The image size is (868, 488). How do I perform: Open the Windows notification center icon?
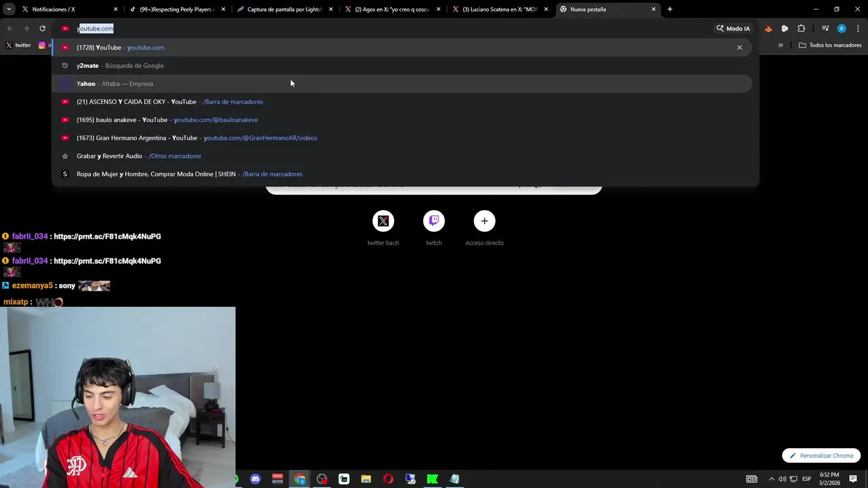point(853,479)
